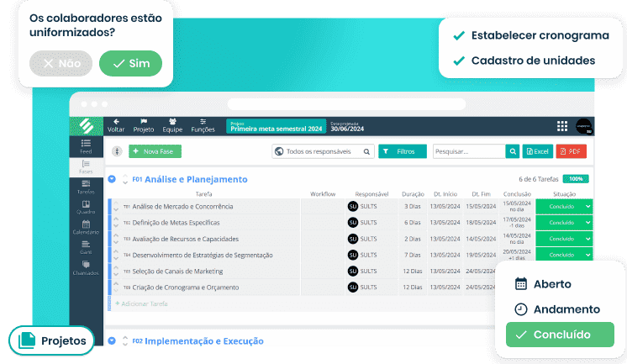Sort by the Responsável column header
627x364 pixels.
click(x=371, y=194)
